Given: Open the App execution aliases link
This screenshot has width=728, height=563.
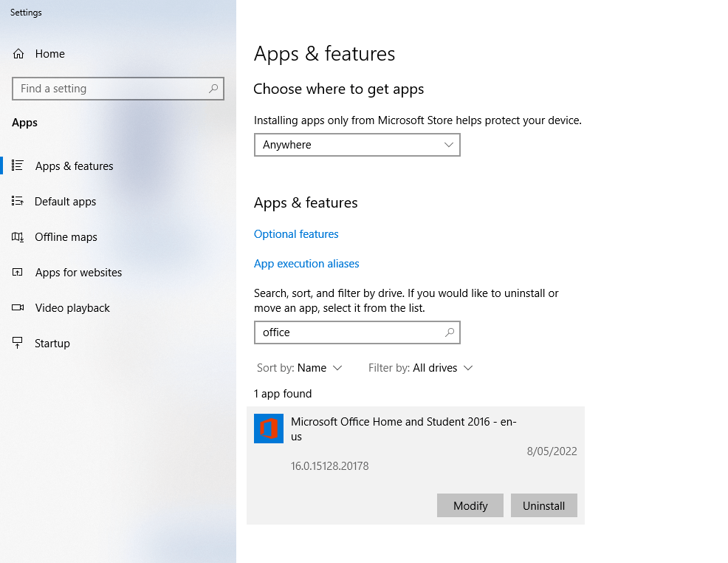Looking at the screenshot, I should tap(306, 264).
